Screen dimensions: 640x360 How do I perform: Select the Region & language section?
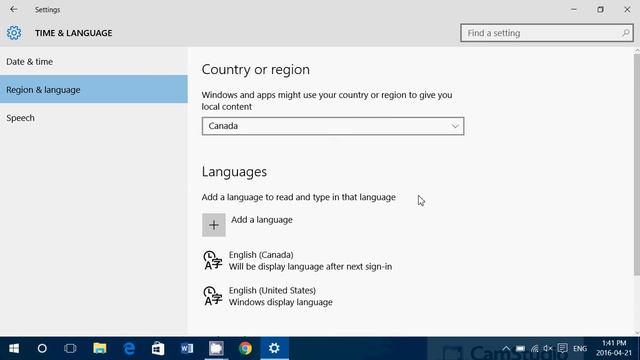point(94,89)
